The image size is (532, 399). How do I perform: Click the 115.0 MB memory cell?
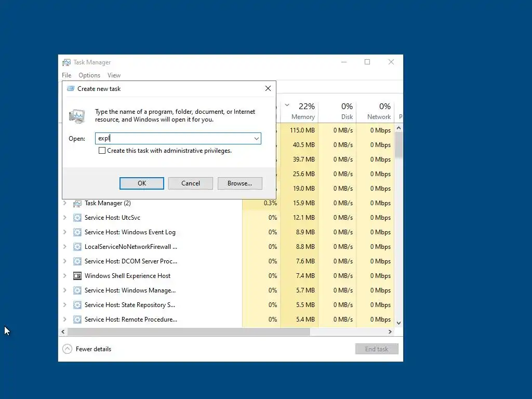(300, 130)
